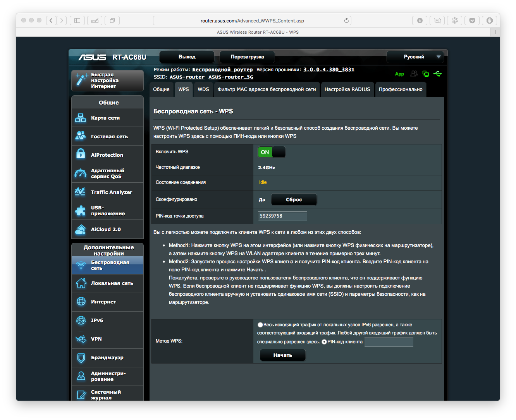This screenshot has width=516, height=420.
Task: Open the Traffic Analyzer chart icon
Action: (81, 192)
